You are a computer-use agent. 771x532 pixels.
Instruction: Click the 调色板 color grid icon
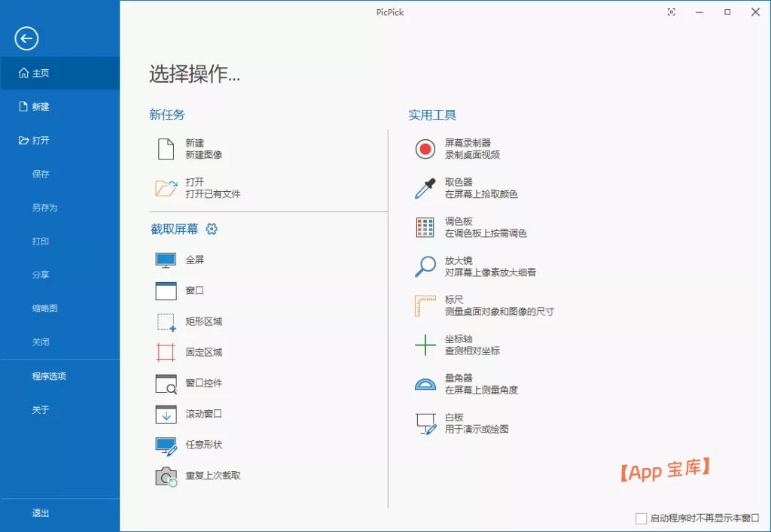[x=425, y=227]
